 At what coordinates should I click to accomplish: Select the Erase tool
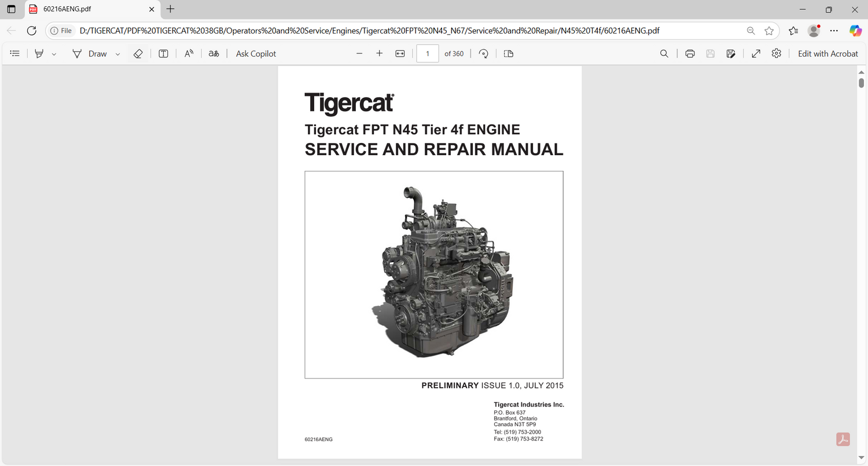[137, 53]
